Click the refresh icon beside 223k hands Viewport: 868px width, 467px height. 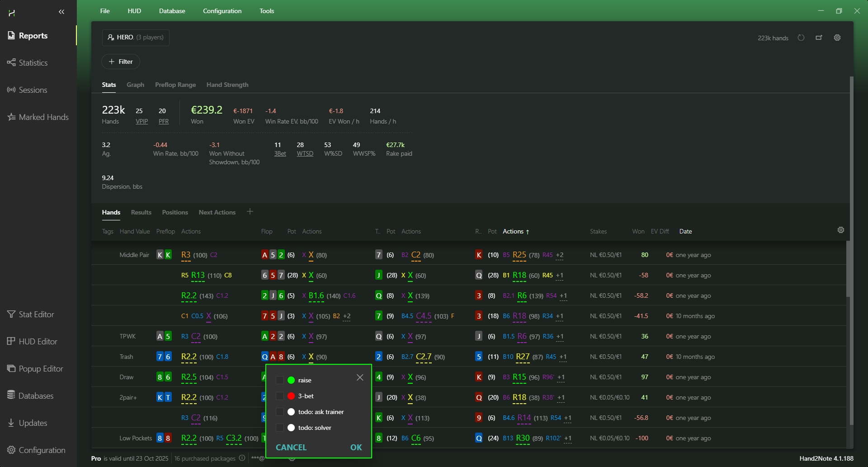tap(801, 38)
